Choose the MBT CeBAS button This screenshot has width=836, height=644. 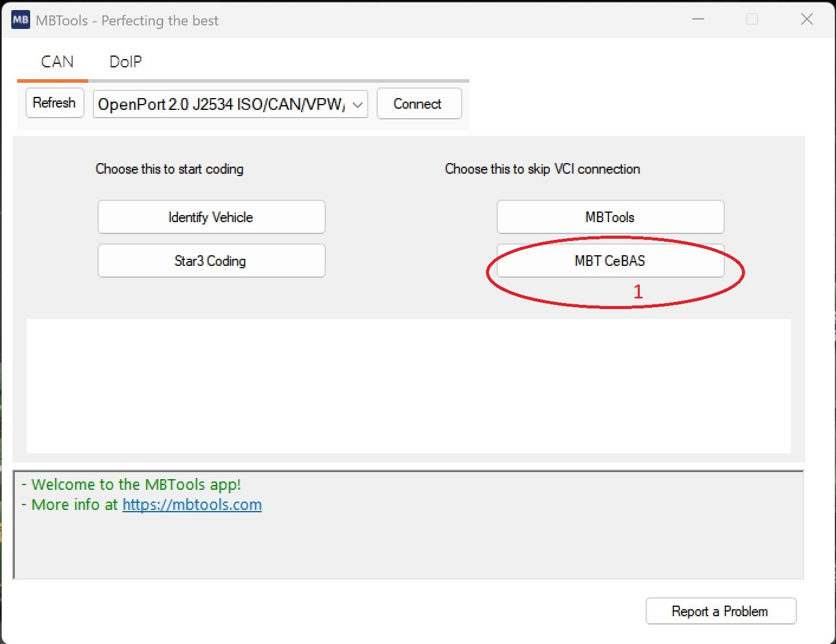610,261
